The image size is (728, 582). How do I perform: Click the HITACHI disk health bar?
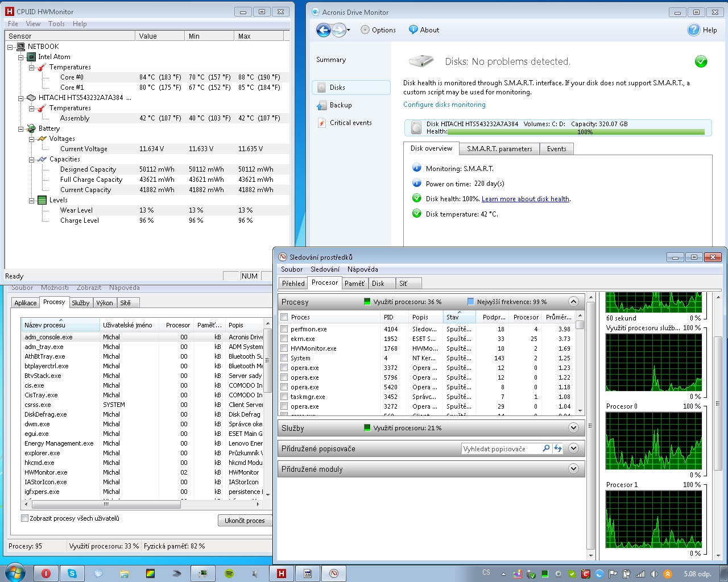click(576, 132)
